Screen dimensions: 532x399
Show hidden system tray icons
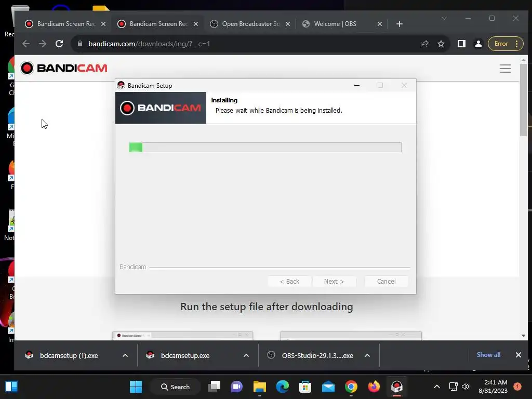pos(437,387)
